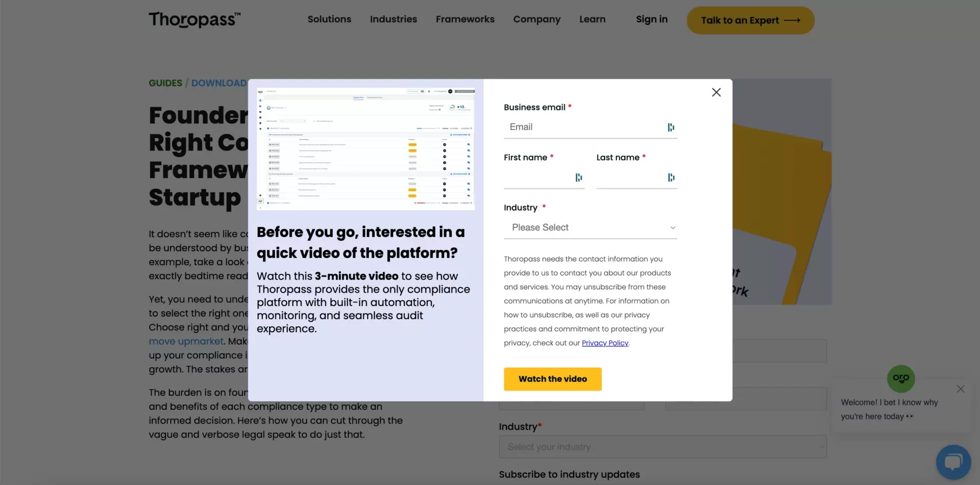Click the arrow icon in Talk to an Expert
Viewport: 980px width, 485px height.
pos(792,20)
